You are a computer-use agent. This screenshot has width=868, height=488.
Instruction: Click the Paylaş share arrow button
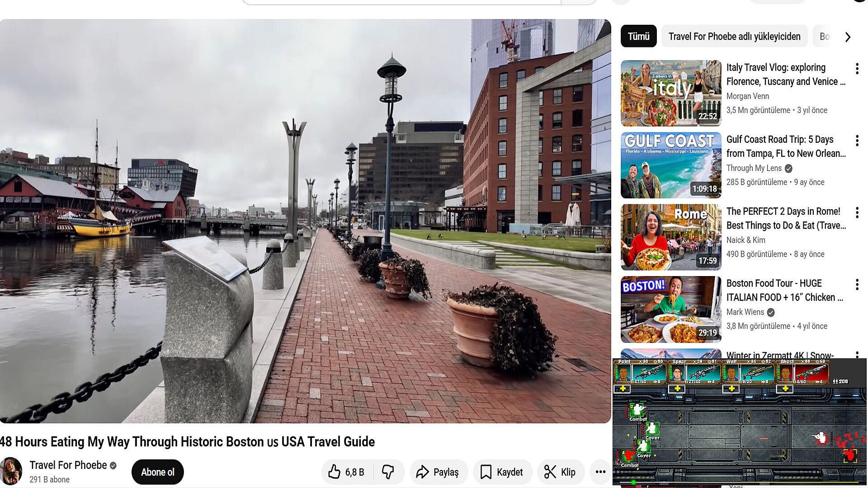tap(438, 472)
